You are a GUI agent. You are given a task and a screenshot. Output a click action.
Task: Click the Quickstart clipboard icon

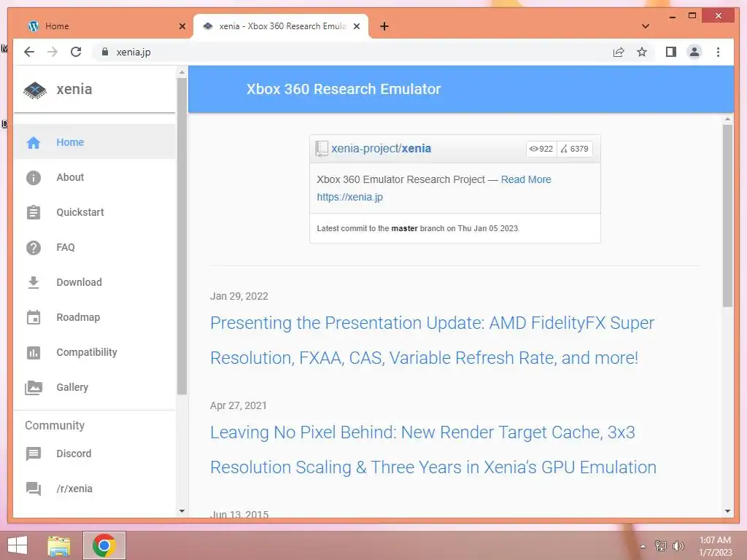(34, 212)
